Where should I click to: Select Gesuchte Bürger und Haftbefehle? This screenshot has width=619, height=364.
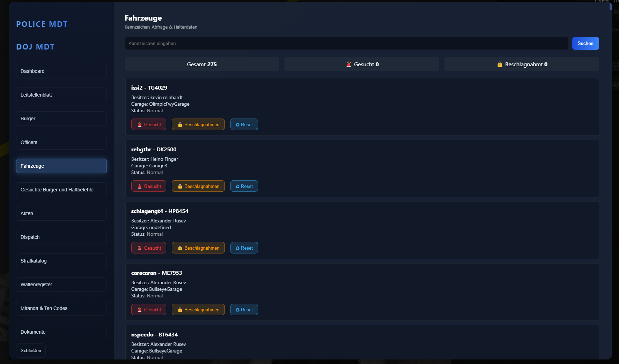point(61,190)
